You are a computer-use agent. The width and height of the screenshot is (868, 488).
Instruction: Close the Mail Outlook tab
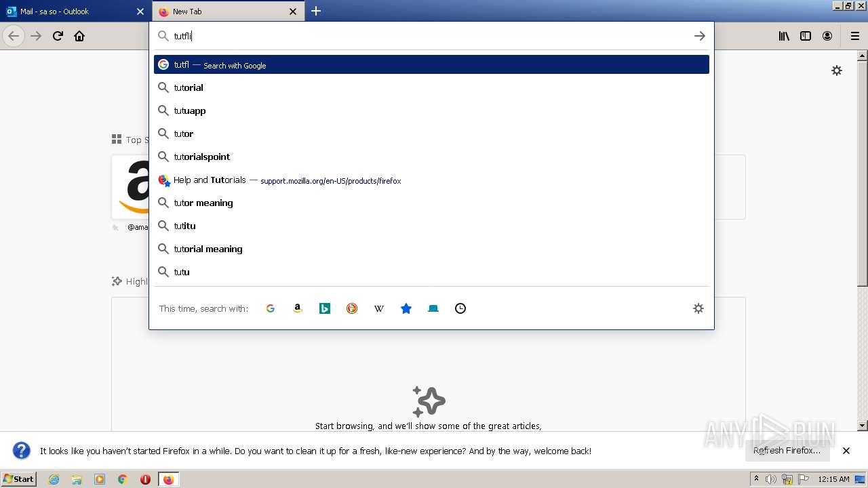(x=140, y=12)
